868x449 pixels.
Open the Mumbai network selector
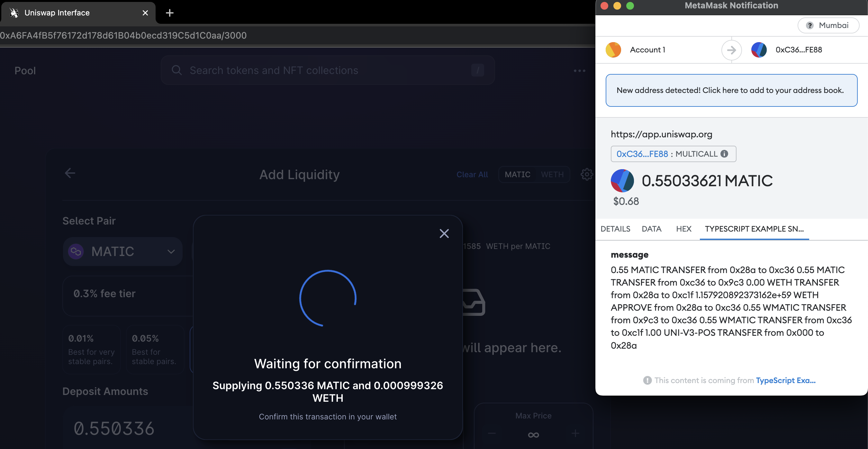coord(828,25)
